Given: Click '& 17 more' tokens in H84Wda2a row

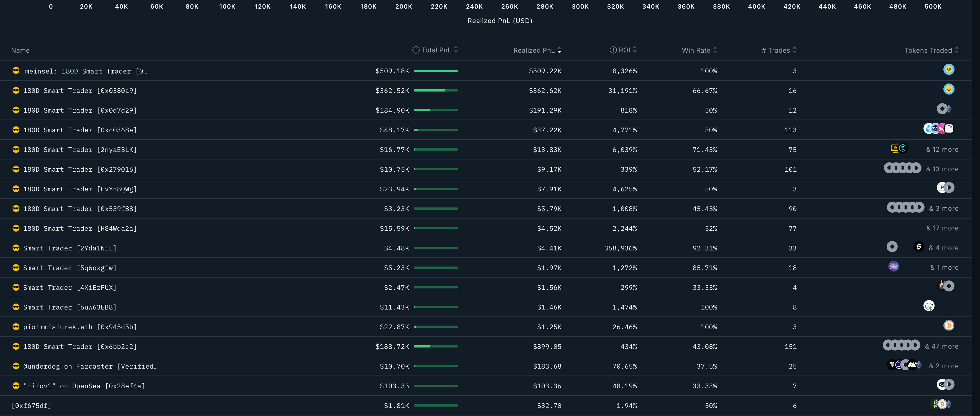Looking at the screenshot, I should [x=942, y=228].
